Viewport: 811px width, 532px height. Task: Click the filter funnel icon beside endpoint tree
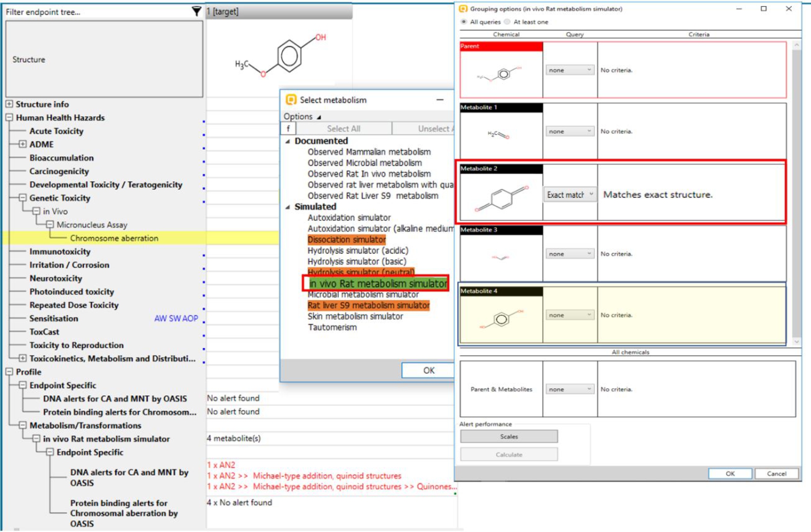pos(196,11)
